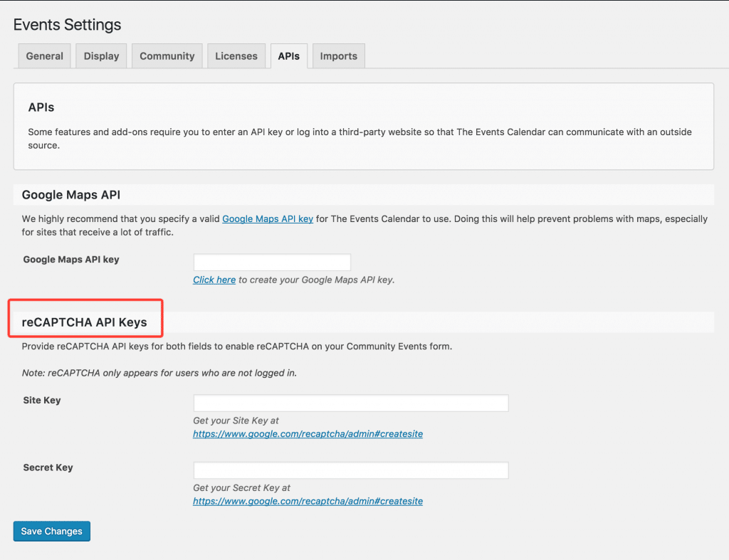Click the Google Maps API heading
729x560 pixels.
tap(71, 195)
